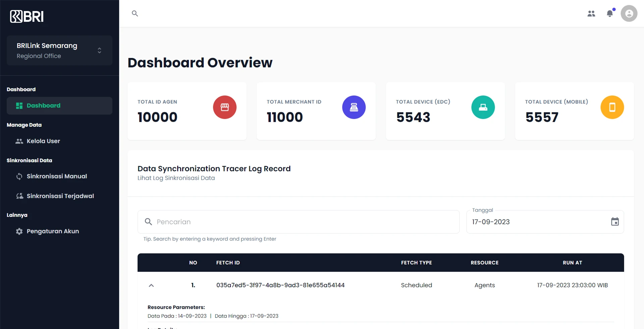Open the users group icon in header

point(591,13)
